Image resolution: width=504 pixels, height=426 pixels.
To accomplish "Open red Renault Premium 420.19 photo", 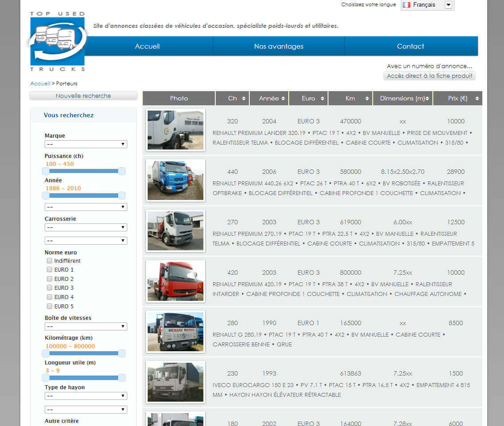I will click(x=176, y=281).
